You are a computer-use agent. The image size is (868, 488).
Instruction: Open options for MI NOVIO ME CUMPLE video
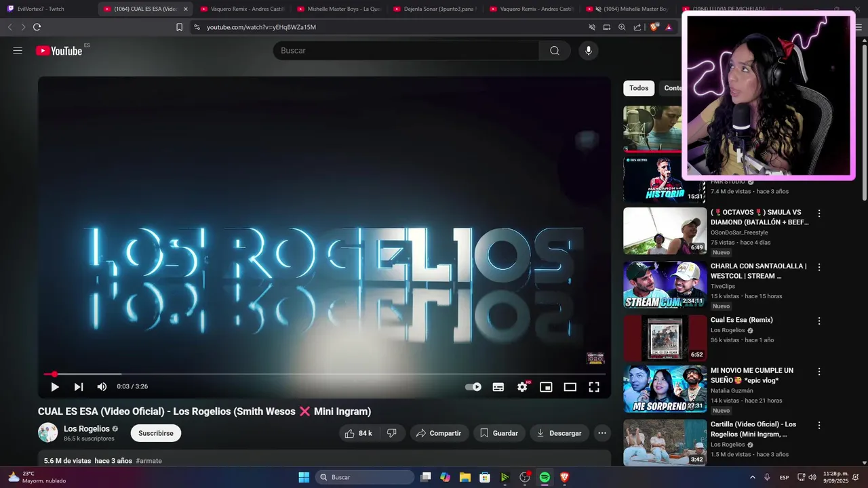click(x=819, y=371)
